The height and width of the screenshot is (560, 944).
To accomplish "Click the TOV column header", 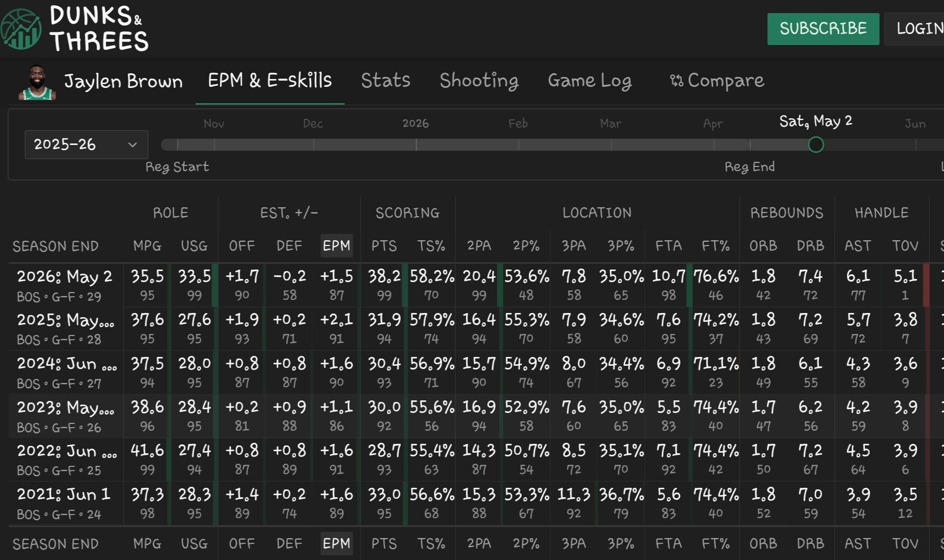I will 905,245.
